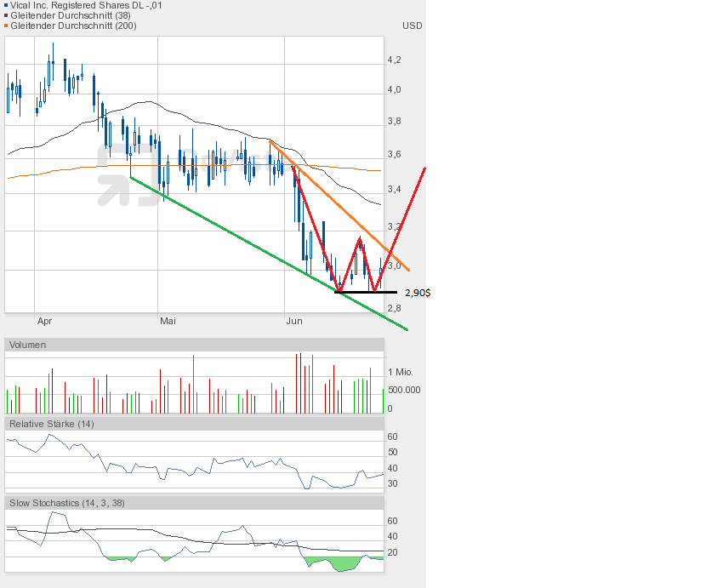Click the Mai label on the time axis
723x588 pixels.
point(168,321)
